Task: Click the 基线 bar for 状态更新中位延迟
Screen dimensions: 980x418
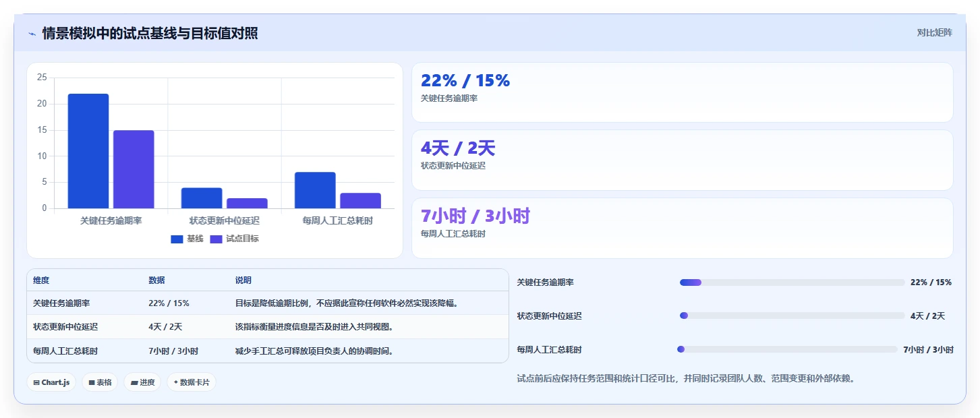Action: coord(202,198)
